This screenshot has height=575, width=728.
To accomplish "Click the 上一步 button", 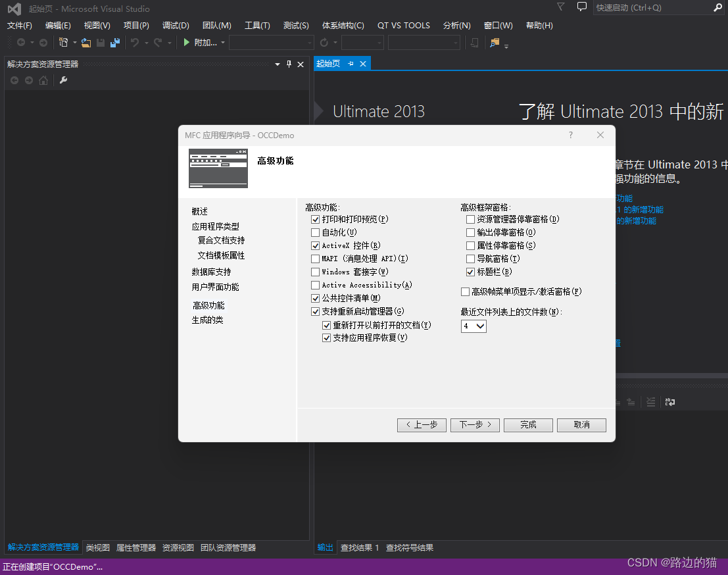I will (x=422, y=425).
